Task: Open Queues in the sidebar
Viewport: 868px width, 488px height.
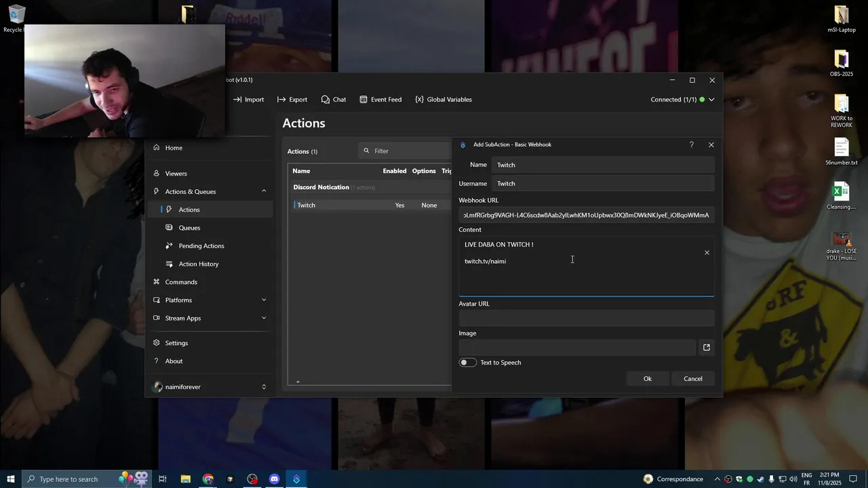Action: coord(189,228)
